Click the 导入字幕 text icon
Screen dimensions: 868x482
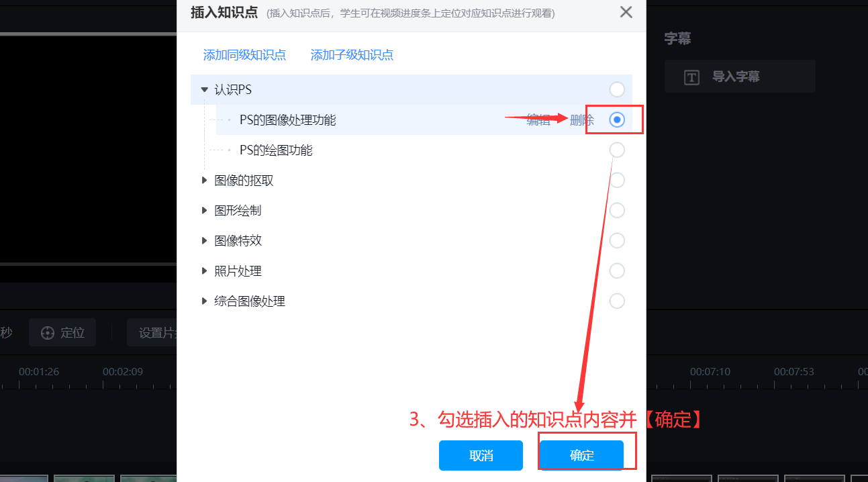tap(691, 77)
